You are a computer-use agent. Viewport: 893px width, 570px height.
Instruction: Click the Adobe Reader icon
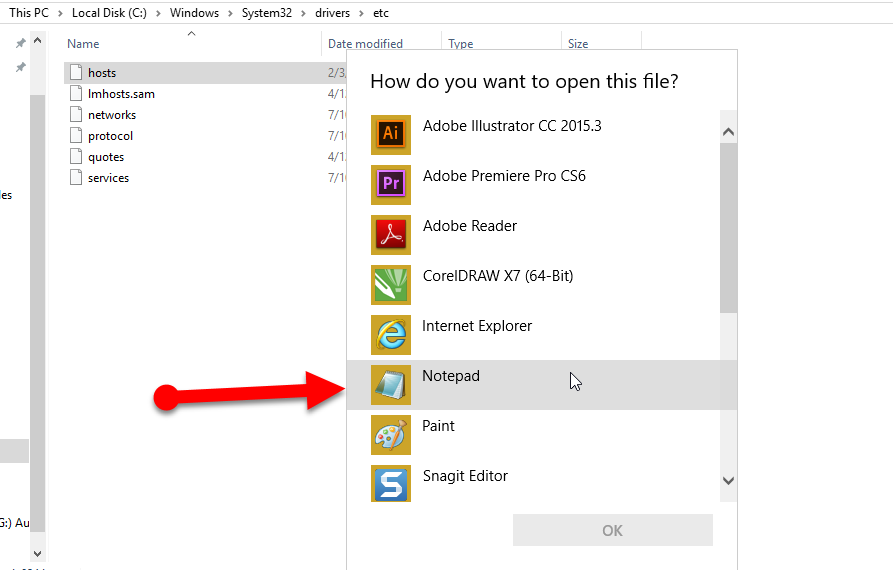[x=391, y=235]
